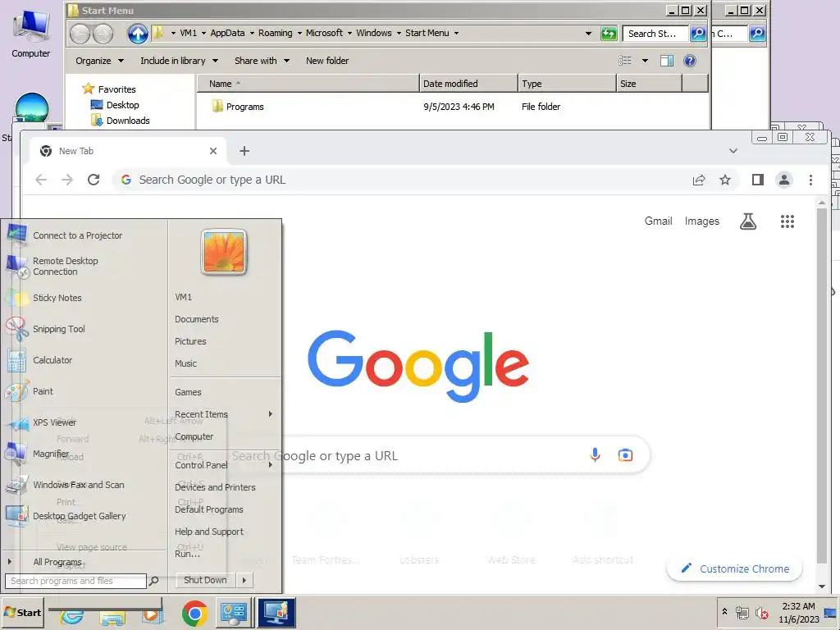This screenshot has height=630, width=840.
Task: Click Chrome's forward arrow
Action: click(x=67, y=180)
